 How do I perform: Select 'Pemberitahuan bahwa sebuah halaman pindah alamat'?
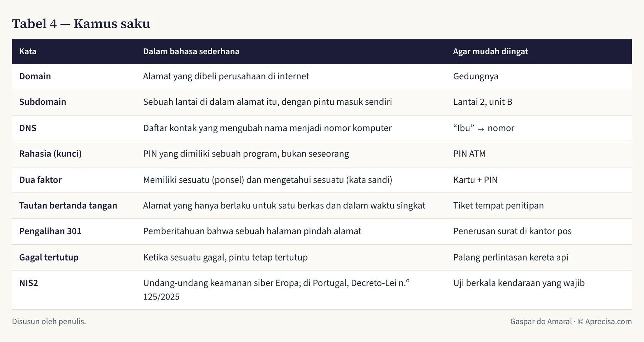pyautogui.click(x=252, y=231)
